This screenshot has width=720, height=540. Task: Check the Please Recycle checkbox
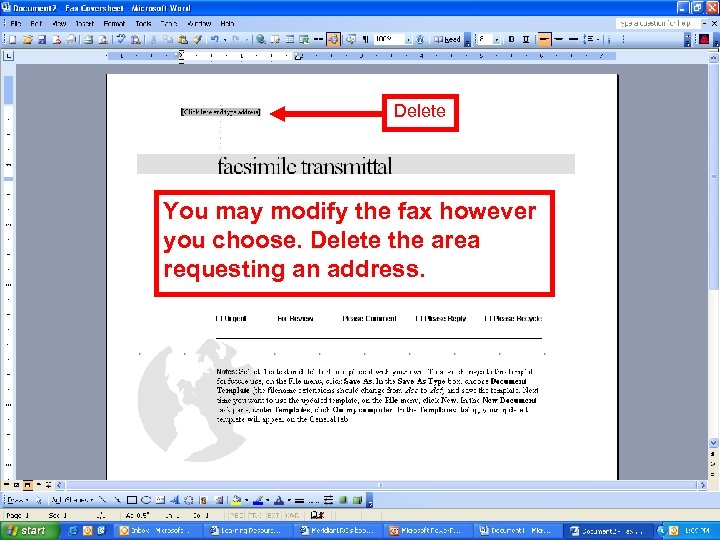tap(488, 318)
